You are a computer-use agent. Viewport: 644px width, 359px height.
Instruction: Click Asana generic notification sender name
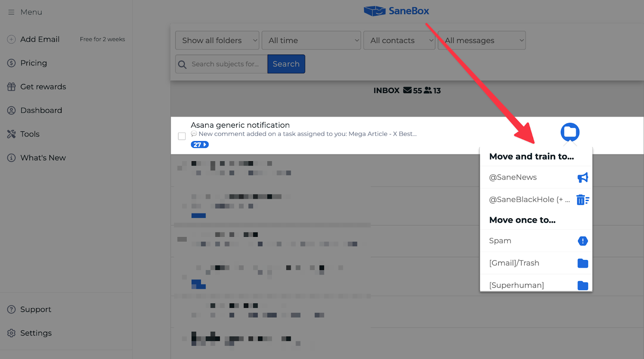[x=240, y=125]
